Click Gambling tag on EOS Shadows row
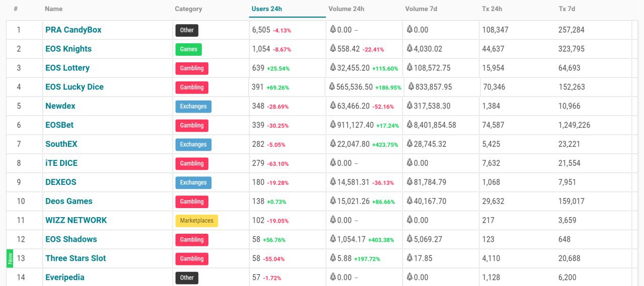The image size is (644, 286). point(192,240)
